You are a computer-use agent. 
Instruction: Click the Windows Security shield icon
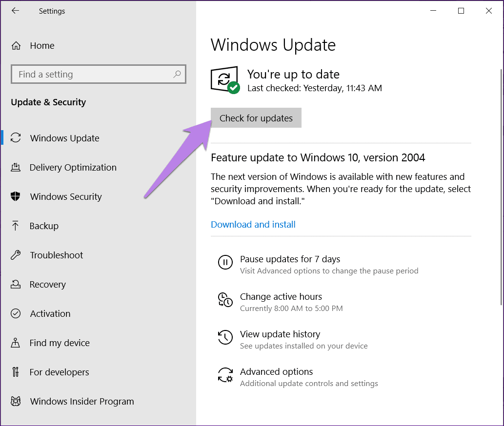[16, 196]
